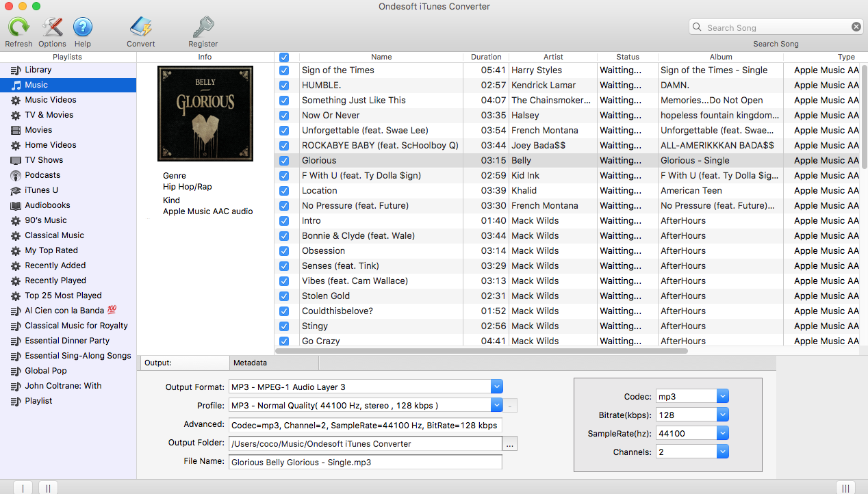Sort songs by Album column header

pyautogui.click(x=721, y=57)
